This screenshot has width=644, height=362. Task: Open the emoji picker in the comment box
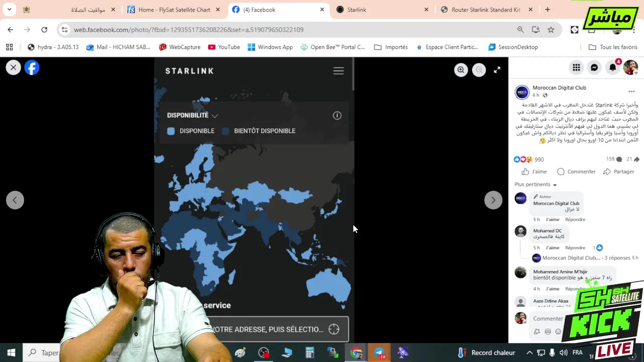pos(558,331)
